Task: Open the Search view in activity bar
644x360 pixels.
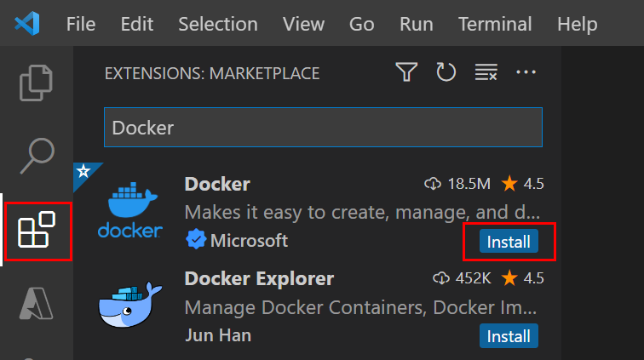Action: pyautogui.click(x=37, y=156)
